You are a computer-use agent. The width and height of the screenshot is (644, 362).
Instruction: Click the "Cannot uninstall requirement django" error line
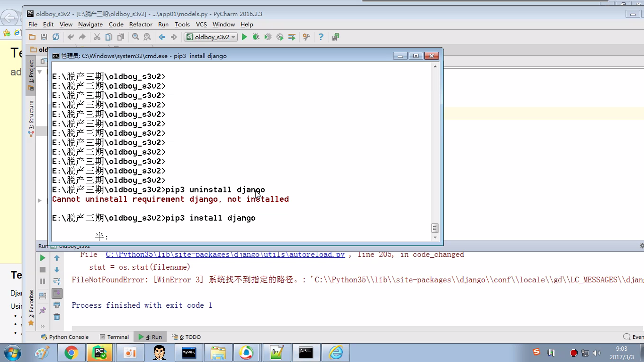170,199
